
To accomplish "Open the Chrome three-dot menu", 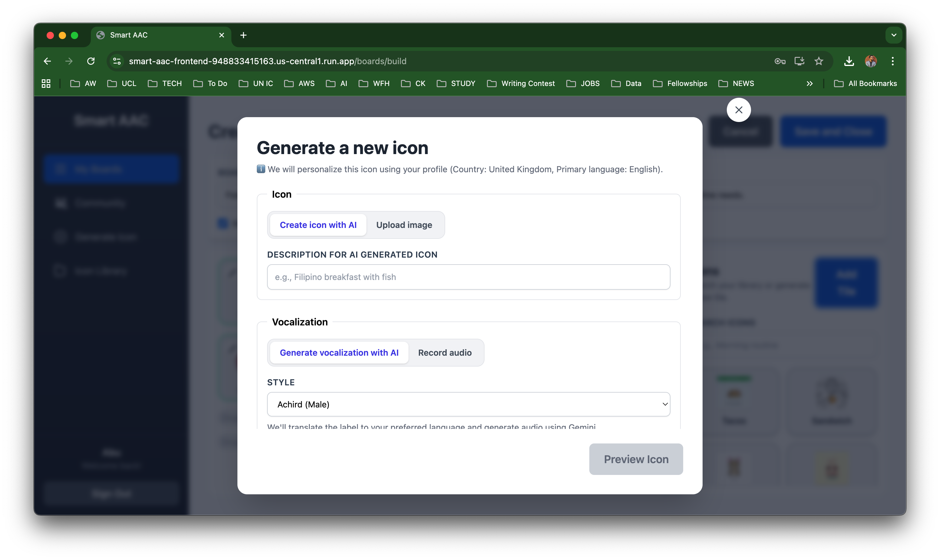I will tap(892, 61).
